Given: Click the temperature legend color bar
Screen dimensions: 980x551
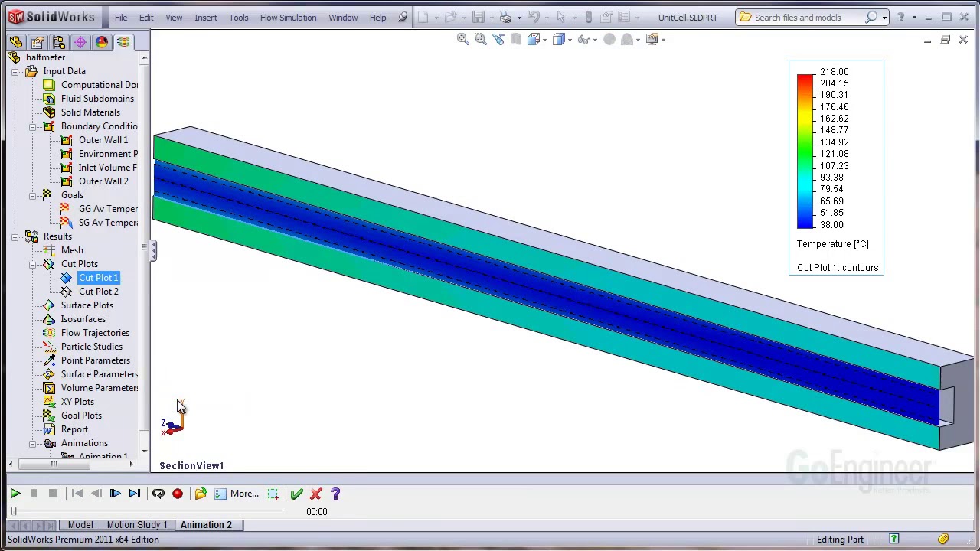Looking at the screenshot, I should 805,151.
